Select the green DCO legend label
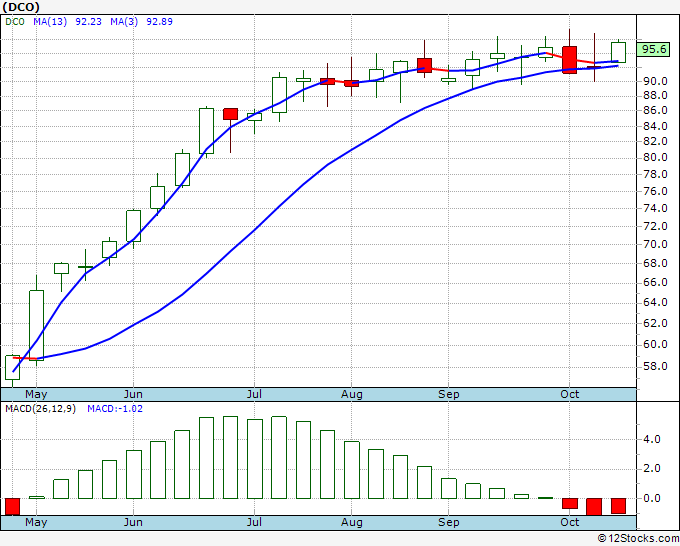This screenshot has width=680, height=546. (x=15, y=22)
